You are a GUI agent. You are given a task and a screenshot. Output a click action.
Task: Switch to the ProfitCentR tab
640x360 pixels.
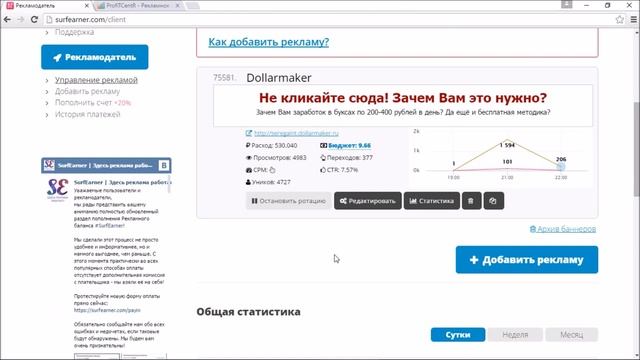[x=138, y=6]
